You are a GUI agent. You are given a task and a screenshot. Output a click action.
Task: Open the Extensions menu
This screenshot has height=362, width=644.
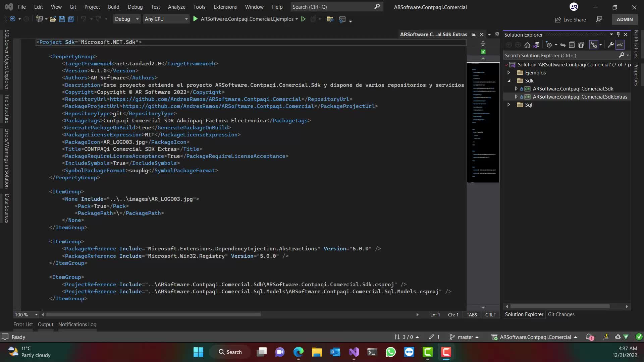225,7
